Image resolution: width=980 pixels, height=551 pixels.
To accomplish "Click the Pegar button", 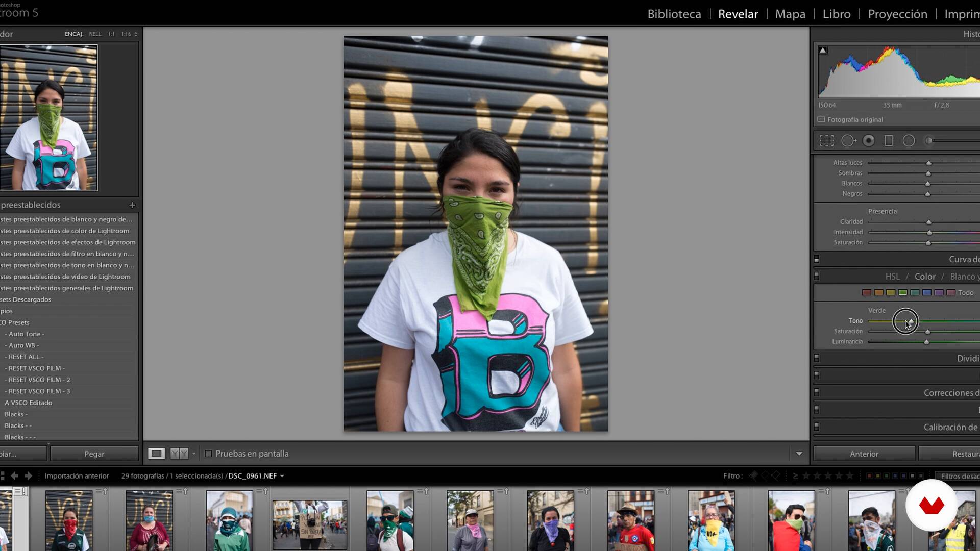I will pyautogui.click(x=94, y=454).
